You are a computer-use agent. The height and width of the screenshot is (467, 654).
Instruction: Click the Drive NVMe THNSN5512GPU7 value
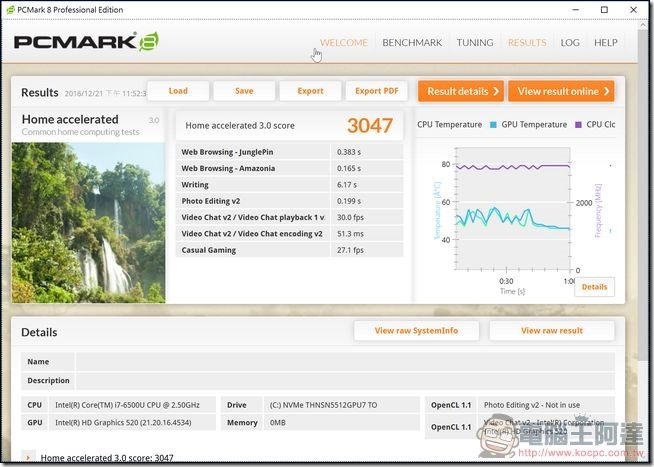[x=323, y=405]
